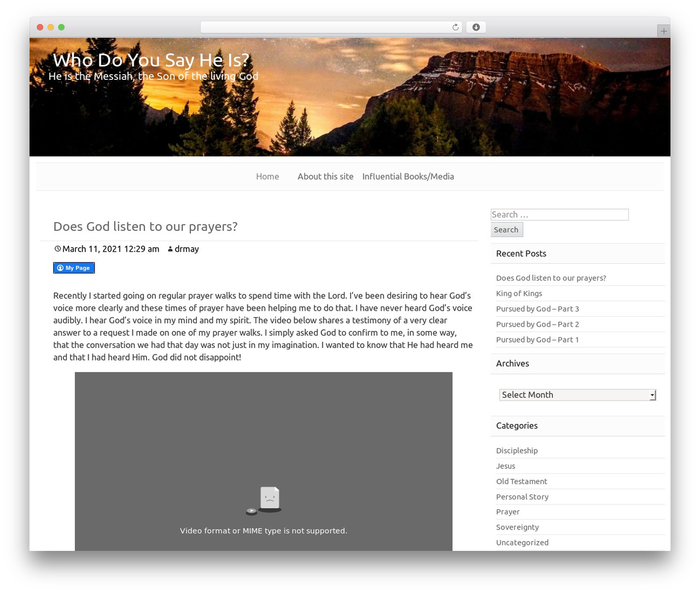Image resolution: width=700 pixels, height=593 pixels.
Task: Open the drmay author link
Action: click(186, 249)
